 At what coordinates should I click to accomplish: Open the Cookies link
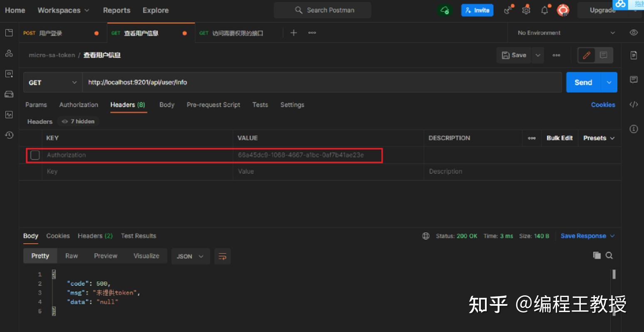(603, 105)
